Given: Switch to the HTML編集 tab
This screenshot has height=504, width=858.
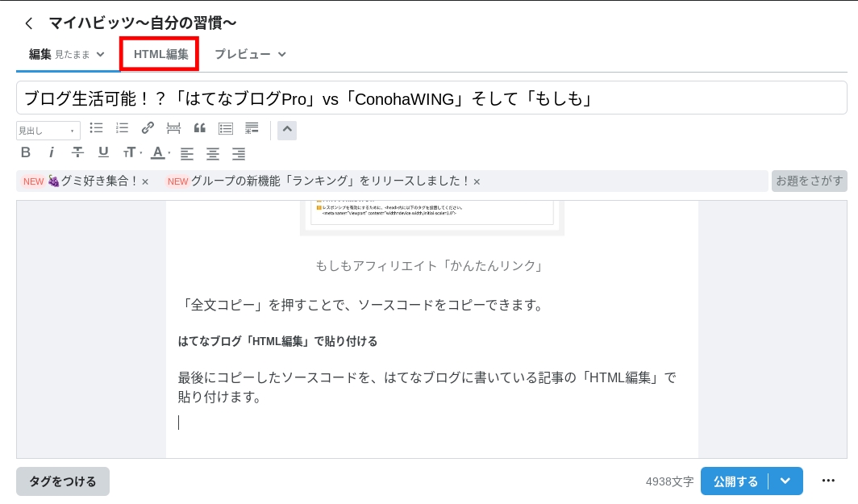Looking at the screenshot, I should (x=159, y=53).
